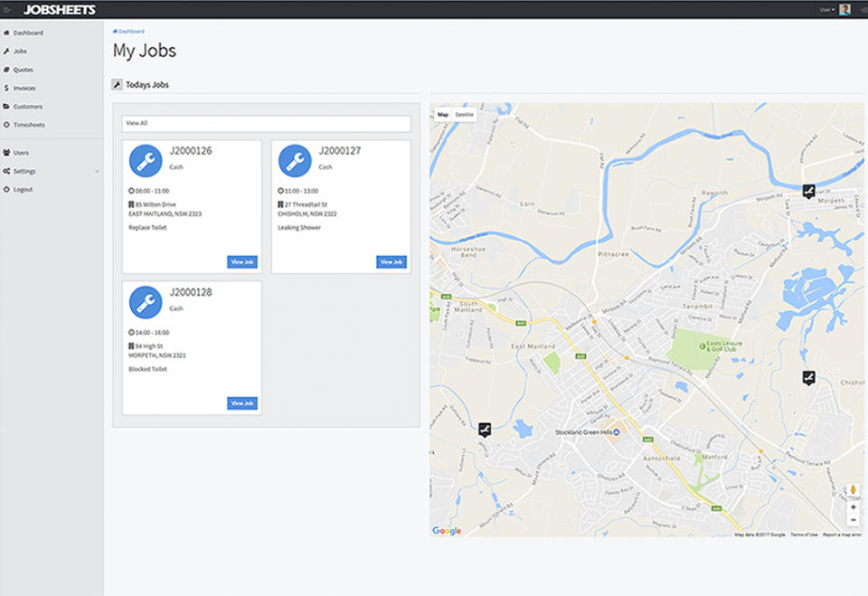Click Report a map error link
The height and width of the screenshot is (596, 868).
842,535
